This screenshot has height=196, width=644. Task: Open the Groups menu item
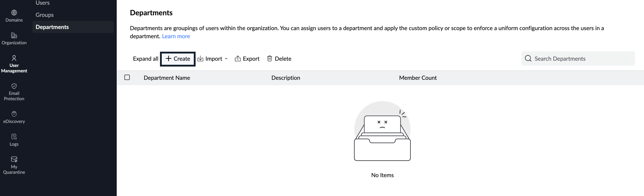(x=44, y=15)
